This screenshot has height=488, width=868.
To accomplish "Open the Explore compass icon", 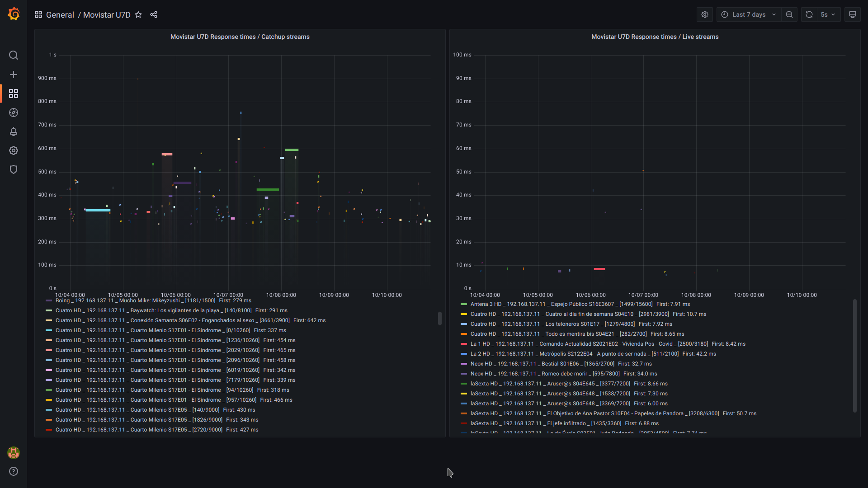I will (14, 113).
